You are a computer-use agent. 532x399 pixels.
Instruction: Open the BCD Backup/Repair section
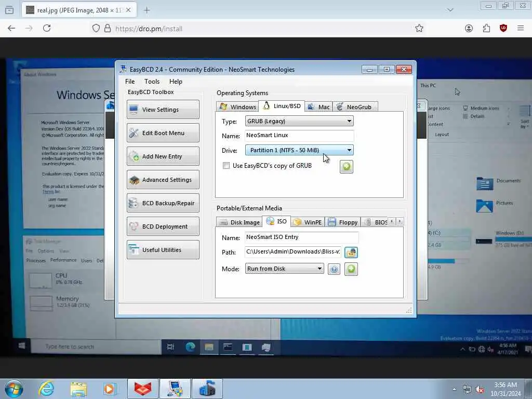(163, 203)
